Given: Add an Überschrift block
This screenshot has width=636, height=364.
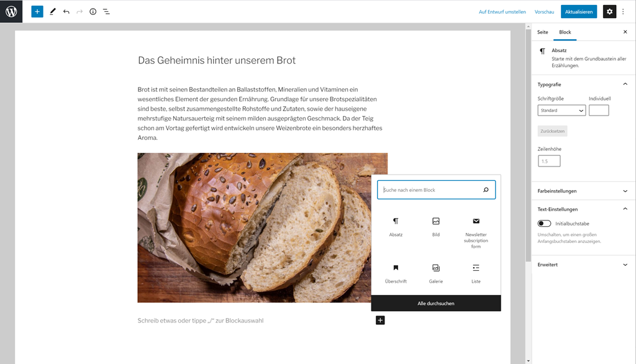Looking at the screenshot, I should (396, 273).
